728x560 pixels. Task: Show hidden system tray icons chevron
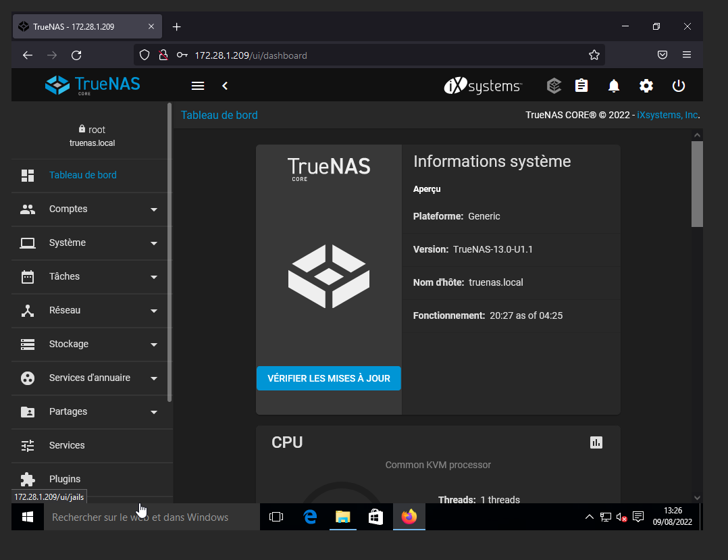[x=589, y=517]
